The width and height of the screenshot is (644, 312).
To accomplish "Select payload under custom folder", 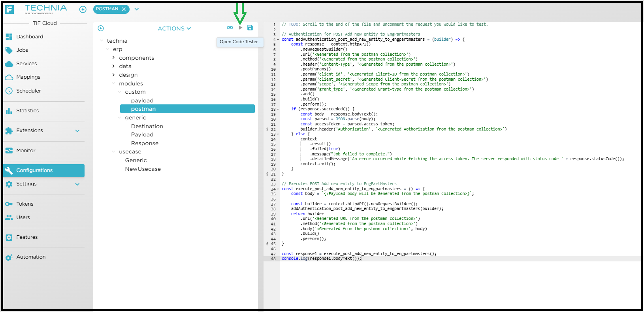I will 142,101.
